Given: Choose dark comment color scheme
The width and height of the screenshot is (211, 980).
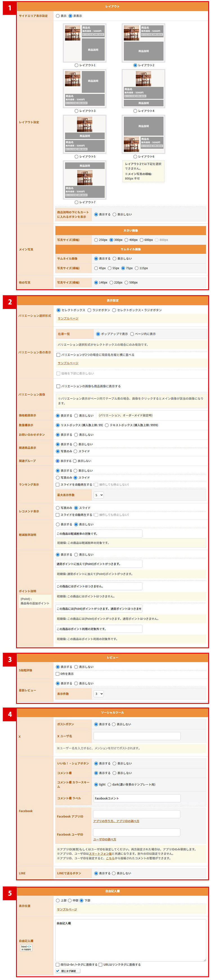Looking at the screenshot, I should point(109,785).
